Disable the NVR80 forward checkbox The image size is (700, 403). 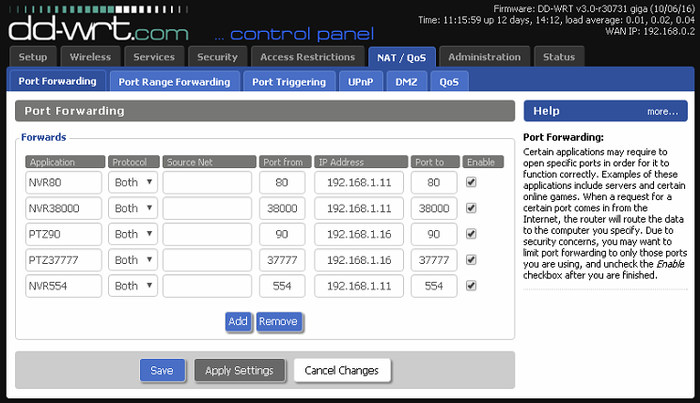pyautogui.click(x=471, y=182)
